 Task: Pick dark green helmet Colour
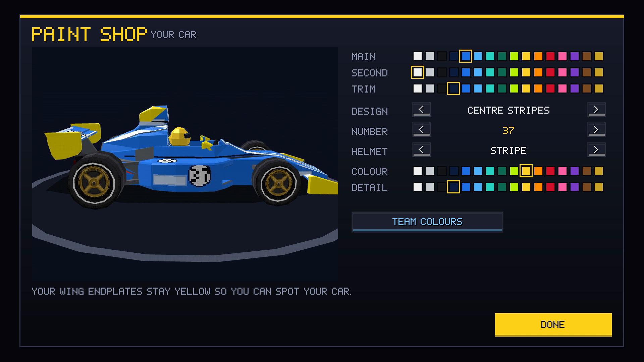point(502,171)
